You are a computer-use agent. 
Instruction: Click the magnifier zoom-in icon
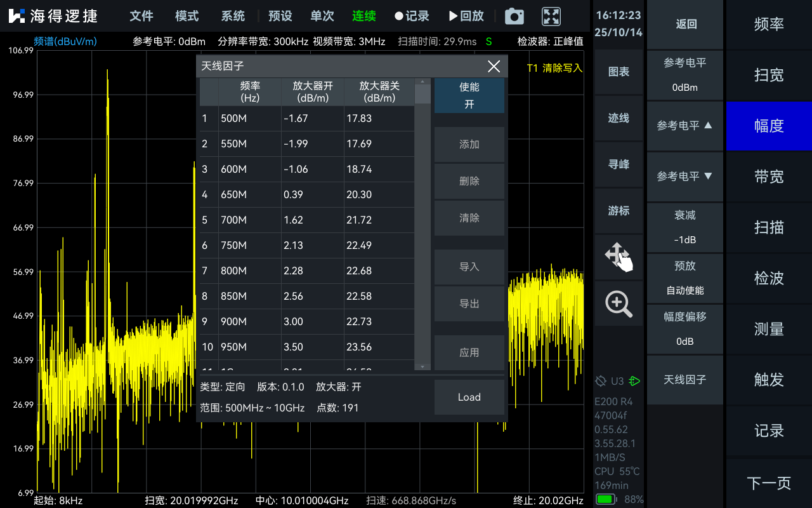point(619,304)
